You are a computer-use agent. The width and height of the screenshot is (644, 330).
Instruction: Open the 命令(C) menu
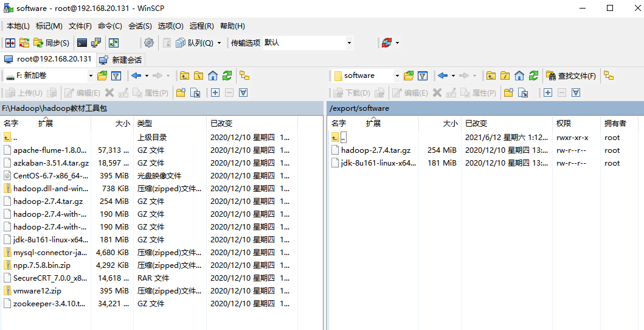point(110,26)
